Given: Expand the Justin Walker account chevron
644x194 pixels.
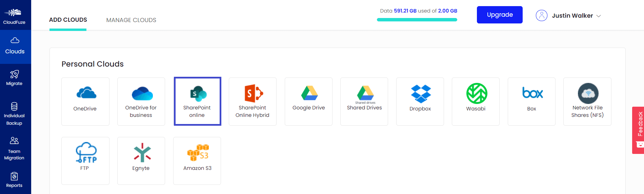Looking at the screenshot, I should click(599, 16).
